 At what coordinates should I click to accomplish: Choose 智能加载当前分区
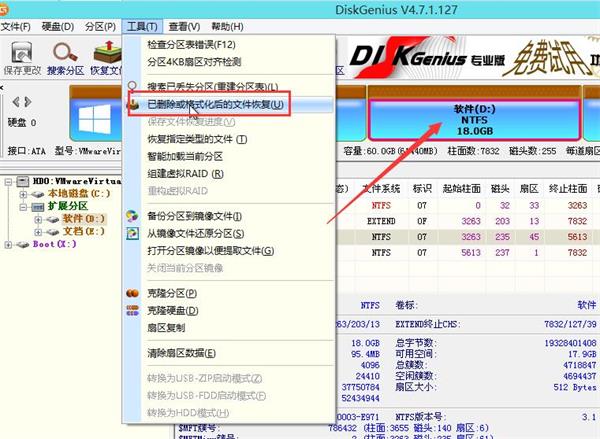tap(185, 156)
